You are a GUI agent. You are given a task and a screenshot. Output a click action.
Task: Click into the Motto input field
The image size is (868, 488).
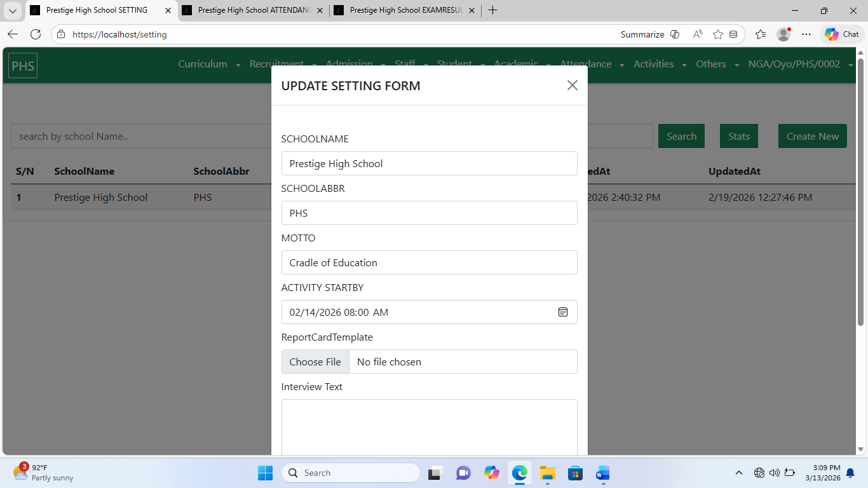pos(429,262)
